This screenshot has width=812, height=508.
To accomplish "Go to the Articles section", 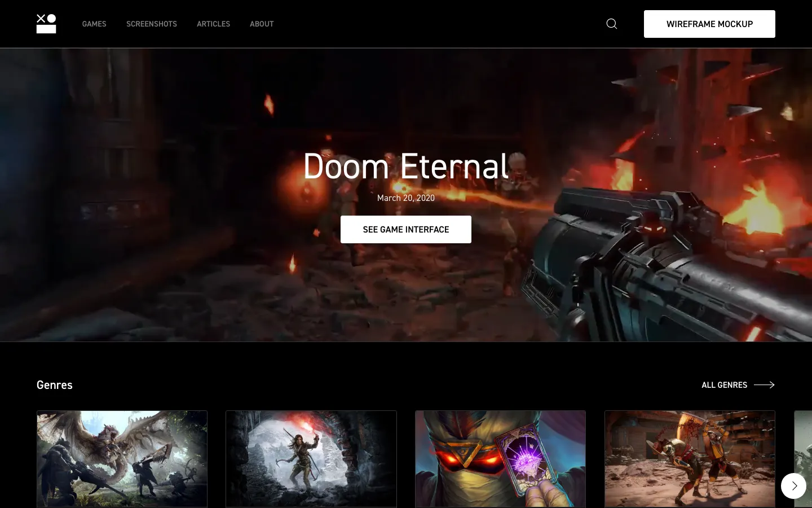I will pyautogui.click(x=213, y=24).
